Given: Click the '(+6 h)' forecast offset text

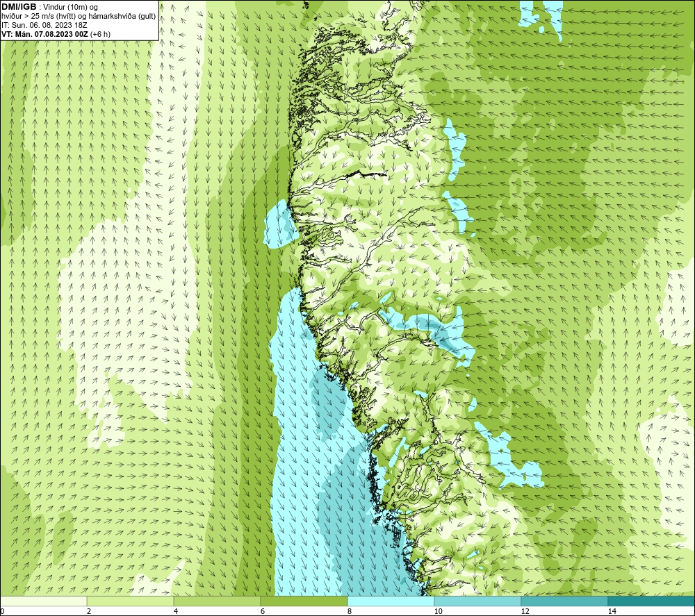Looking at the screenshot, I should coord(100,34).
